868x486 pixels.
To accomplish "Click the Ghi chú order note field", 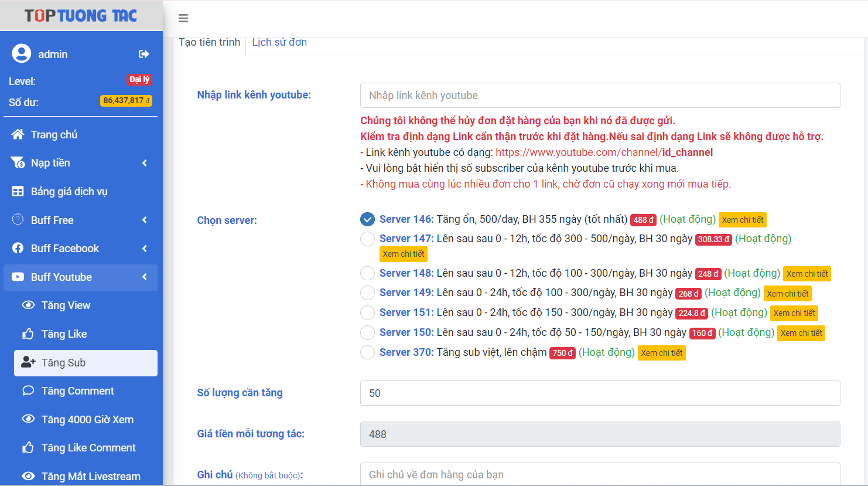I will (600, 474).
